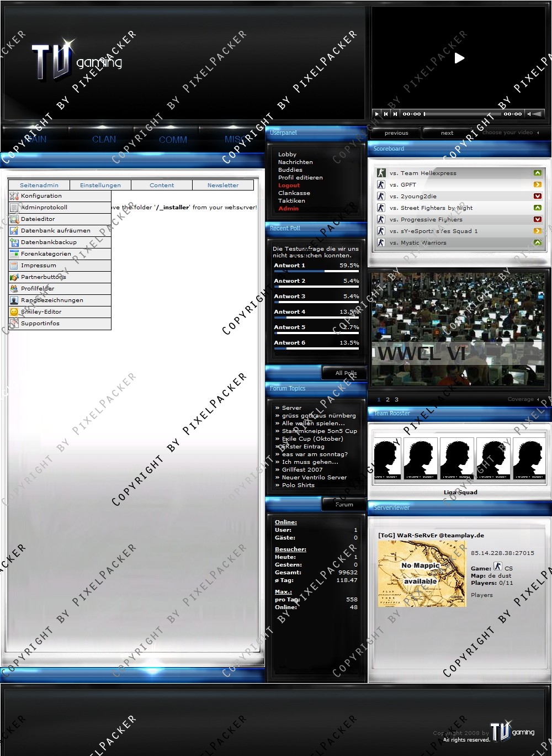The height and width of the screenshot is (756, 552).
Task: Click the Smiley-Editor smiley face icon
Action: 14,312
